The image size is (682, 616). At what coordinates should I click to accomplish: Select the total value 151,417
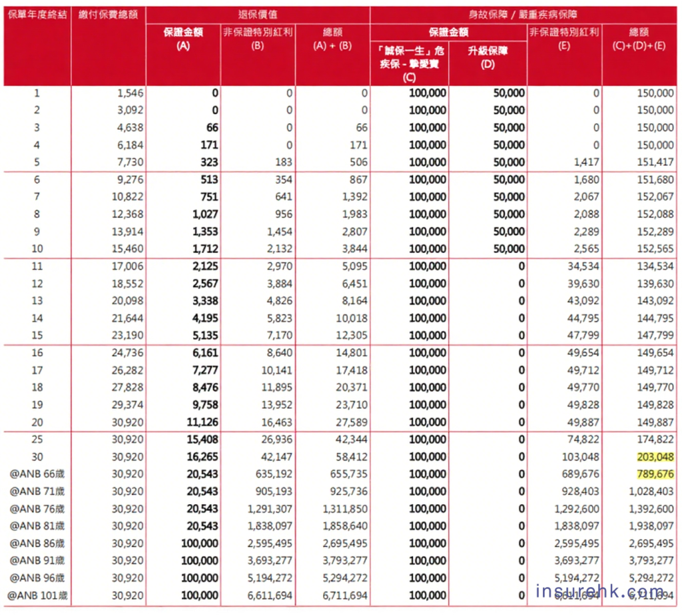pyautogui.click(x=655, y=162)
